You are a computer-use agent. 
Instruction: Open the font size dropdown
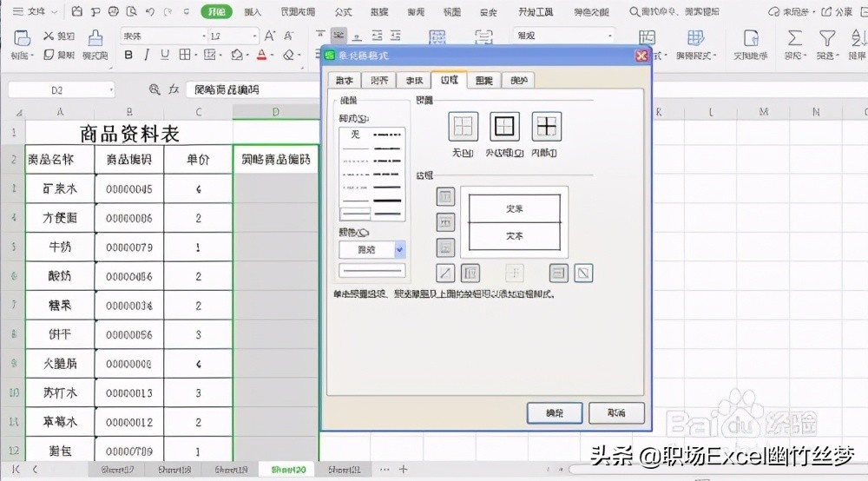pos(254,36)
